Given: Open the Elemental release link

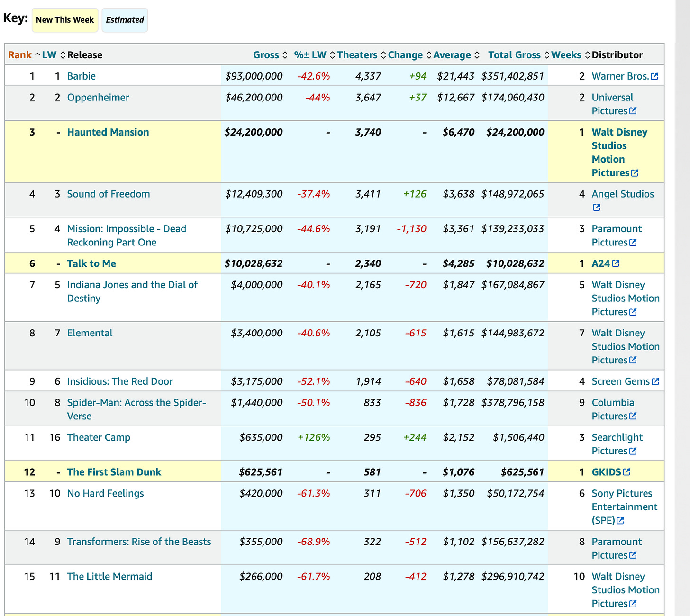Looking at the screenshot, I should click(x=90, y=333).
